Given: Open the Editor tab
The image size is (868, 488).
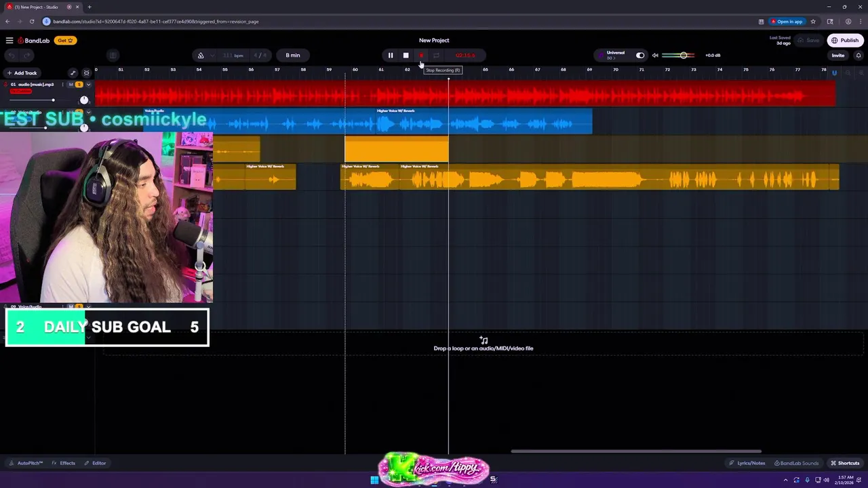Looking at the screenshot, I should (x=95, y=463).
